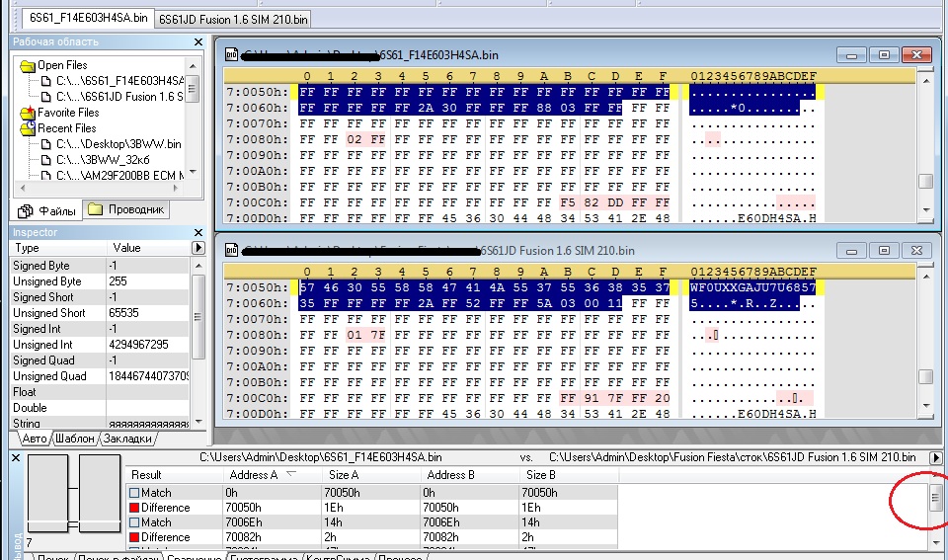Restore the 6S61_F14E603H4SA.bin window
This screenshot has width=948, height=560.
click(884, 55)
